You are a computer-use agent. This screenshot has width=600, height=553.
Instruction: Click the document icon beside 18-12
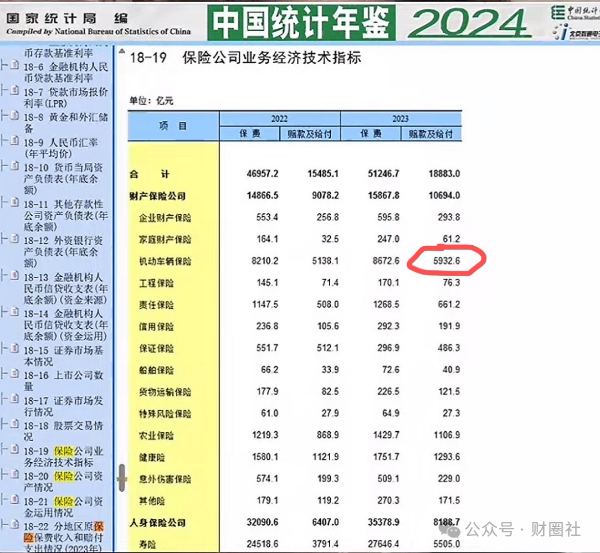(15, 239)
